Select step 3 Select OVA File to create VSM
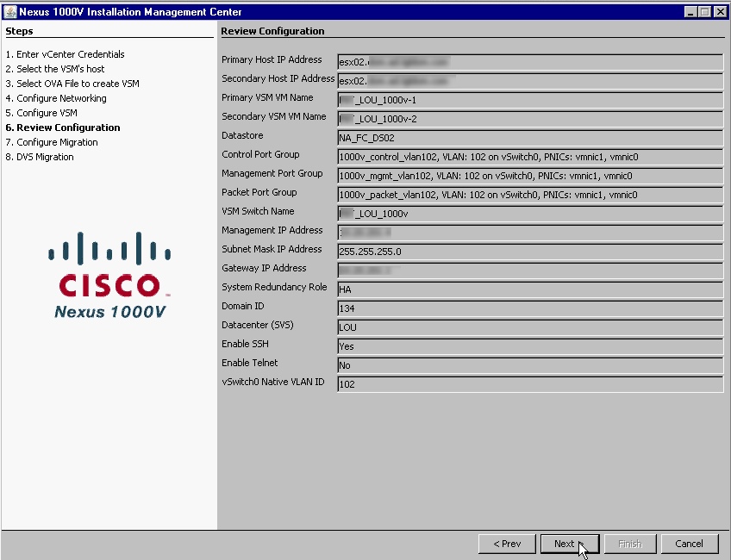The width and height of the screenshot is (731, 560). pos(72,84)
